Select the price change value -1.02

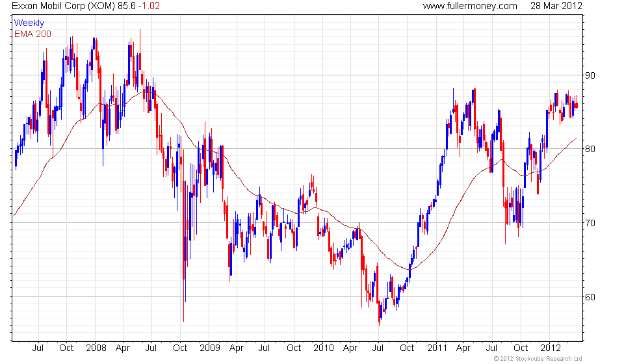pyautogui.click(x=149, y=6)
